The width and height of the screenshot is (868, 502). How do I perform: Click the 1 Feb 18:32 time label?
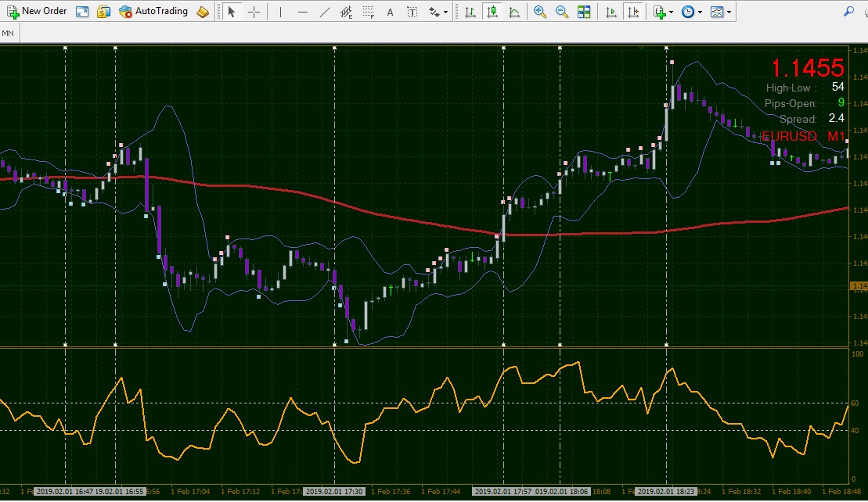pos(740,491)
